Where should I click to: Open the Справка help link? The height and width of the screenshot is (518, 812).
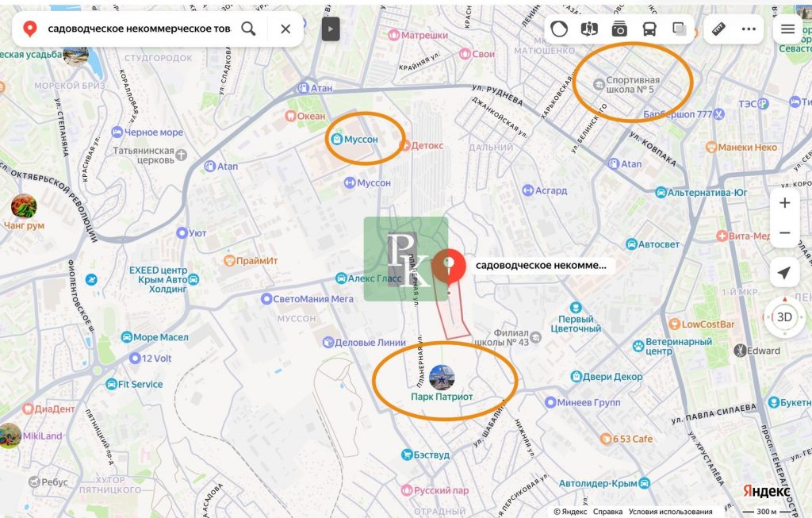click(607, 512)
